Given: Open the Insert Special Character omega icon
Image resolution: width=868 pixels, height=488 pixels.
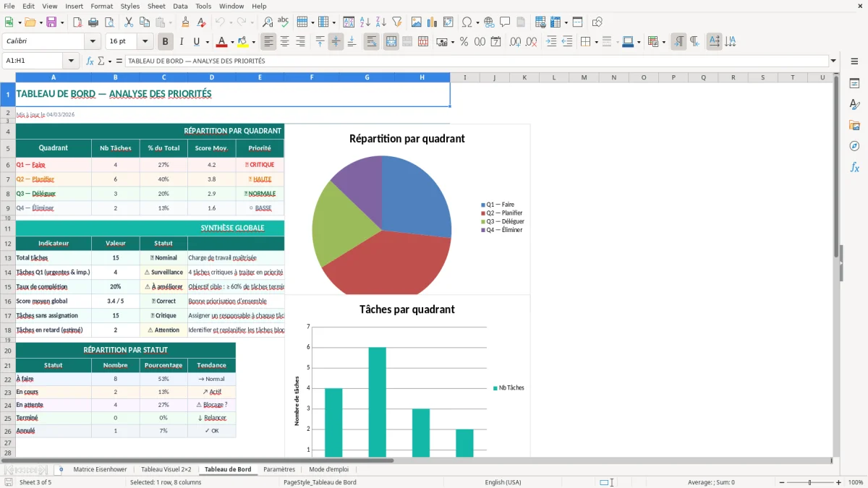Looking at the screenshot, I should click(467, 22).
